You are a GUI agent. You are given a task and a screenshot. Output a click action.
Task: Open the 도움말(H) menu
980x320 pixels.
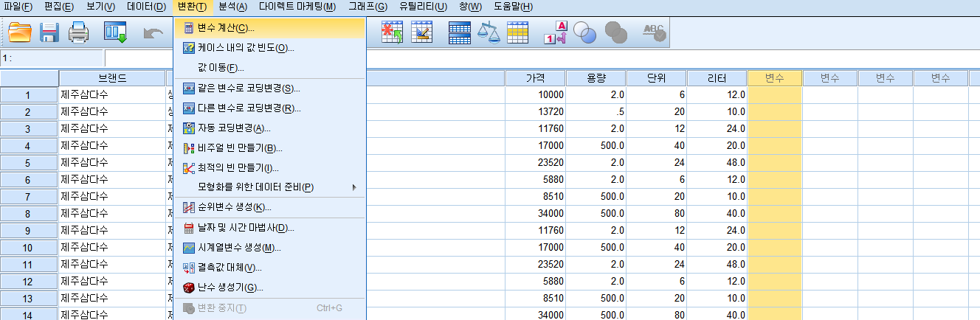(x=512, y=7)
